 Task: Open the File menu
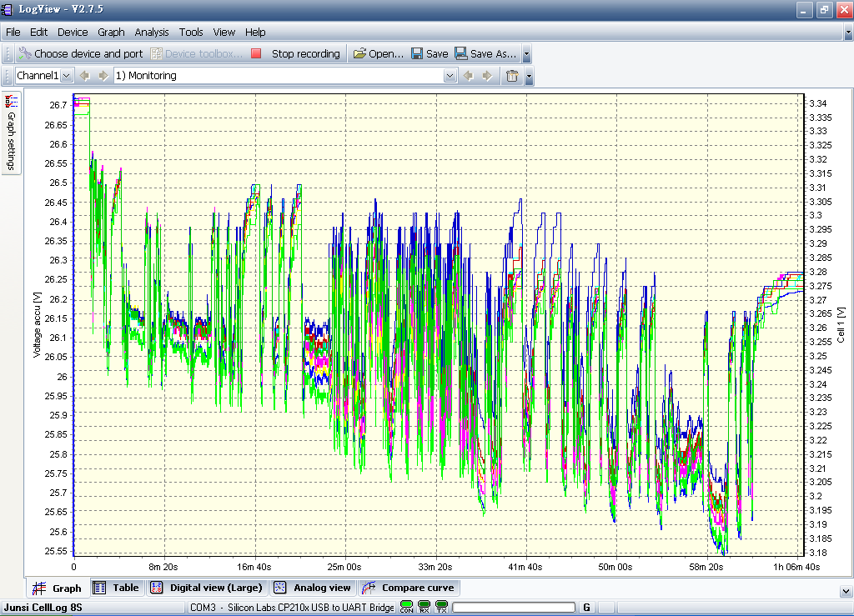coord(13,33)
